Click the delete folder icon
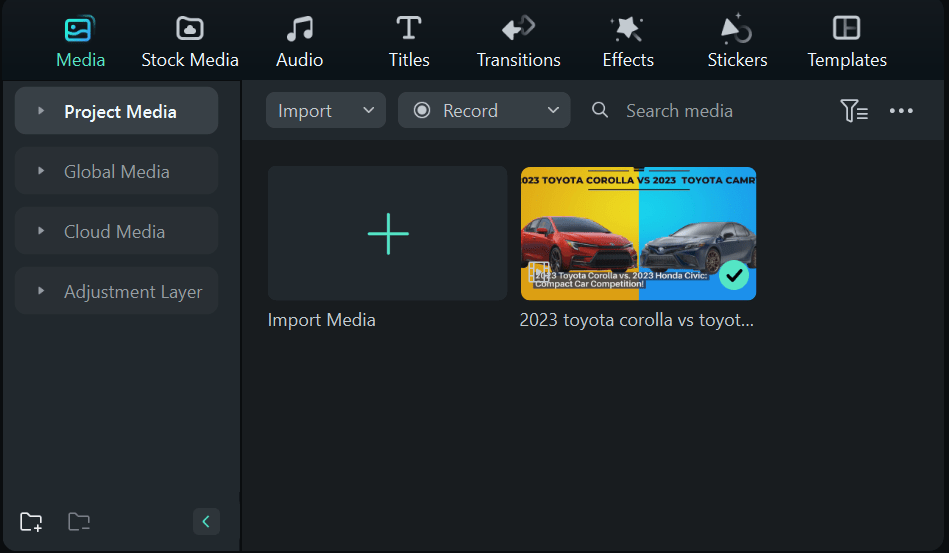949x553 pixels. 79,521
